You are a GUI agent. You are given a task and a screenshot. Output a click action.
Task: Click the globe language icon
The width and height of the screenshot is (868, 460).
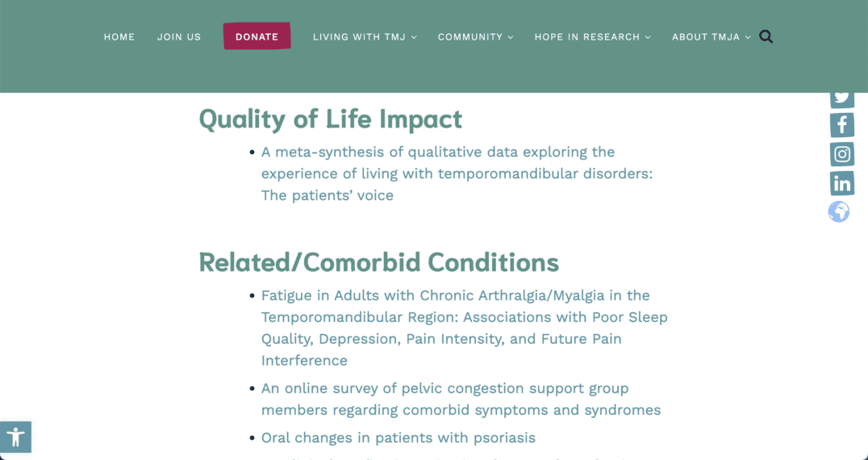coord(839,211)
